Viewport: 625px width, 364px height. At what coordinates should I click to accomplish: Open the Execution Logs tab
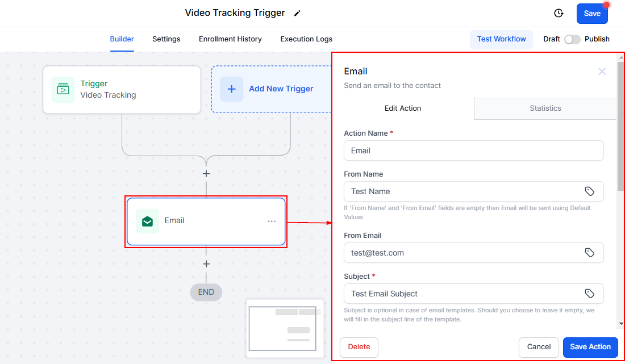[306, 39]
